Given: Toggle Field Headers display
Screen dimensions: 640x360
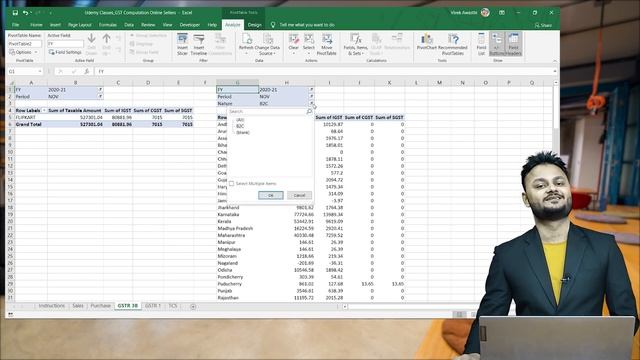Looking at the screenshot, I should 513,44.
